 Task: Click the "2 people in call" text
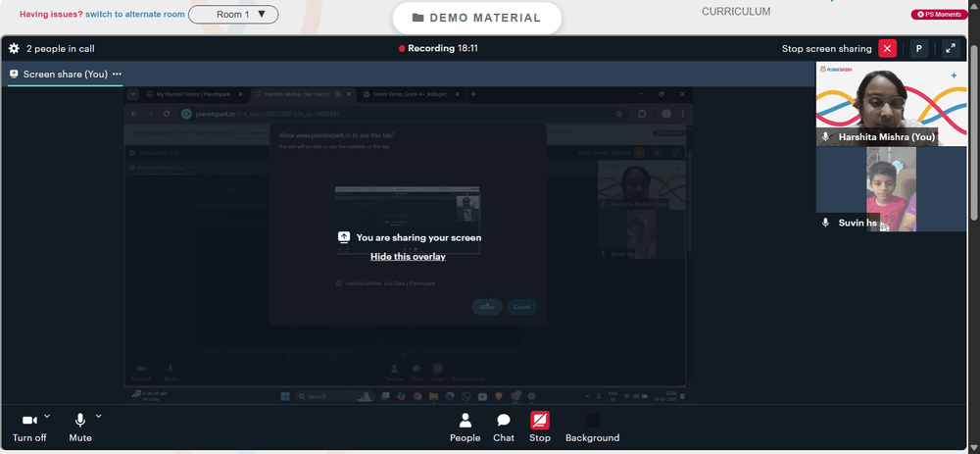coord(61,48)
